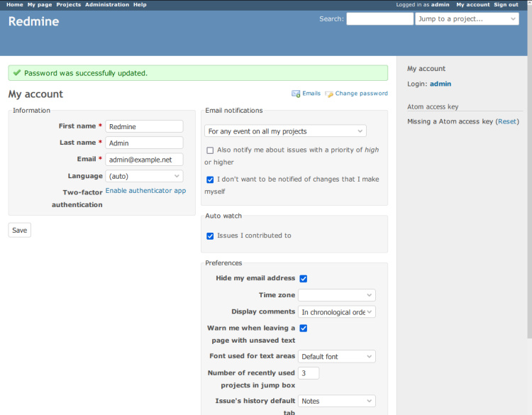Click the Emails envelope icon
532x415 pixels.
coord(296,94)
